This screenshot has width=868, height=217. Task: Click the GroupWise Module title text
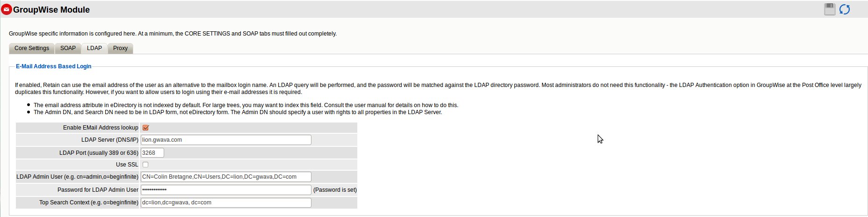(x=51, y=10)
